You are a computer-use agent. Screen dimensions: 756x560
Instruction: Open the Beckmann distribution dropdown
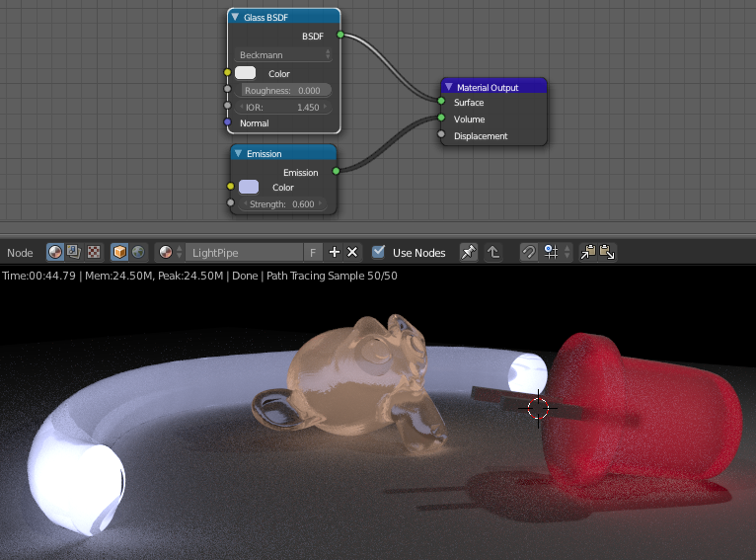283,54
